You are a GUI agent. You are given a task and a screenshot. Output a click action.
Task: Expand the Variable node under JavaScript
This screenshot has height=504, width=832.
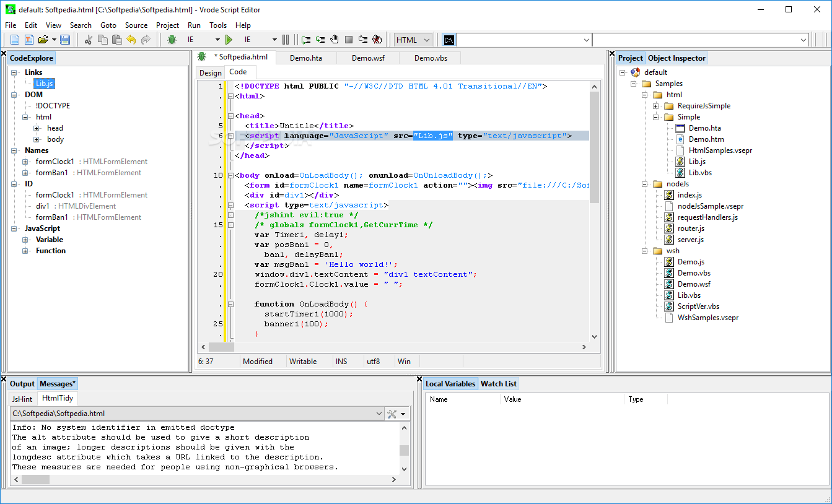click(25, 240)
